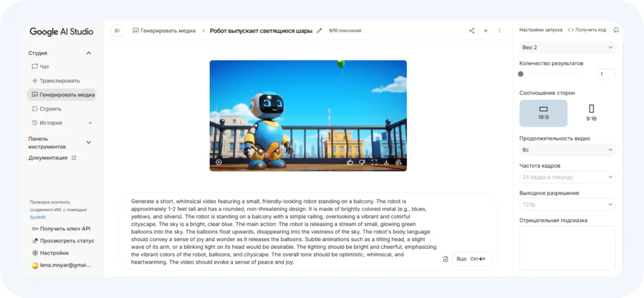Image resolution: width=644 pixels, height=298 pixels.
Task: Expand Панель инструментов section
Action: point(88,143)
